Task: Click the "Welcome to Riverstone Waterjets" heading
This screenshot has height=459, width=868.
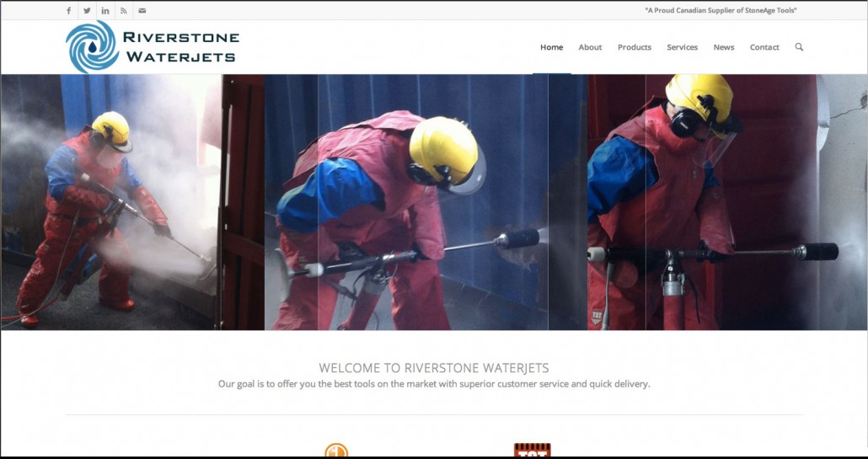Action: pos(434,368)
